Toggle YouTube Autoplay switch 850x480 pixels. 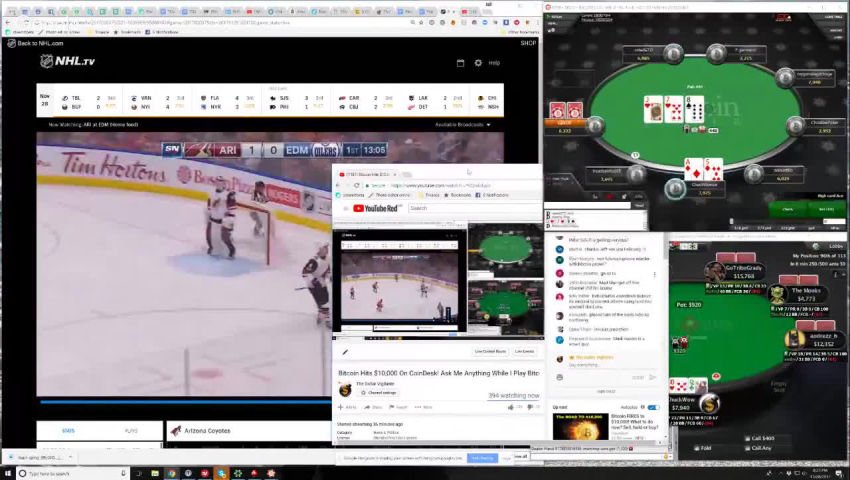654,407
